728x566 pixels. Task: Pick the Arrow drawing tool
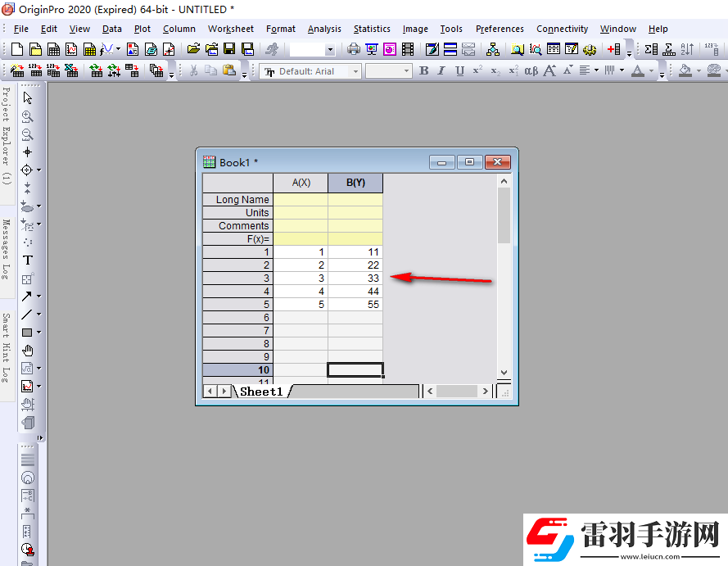[x=27, y=297]
